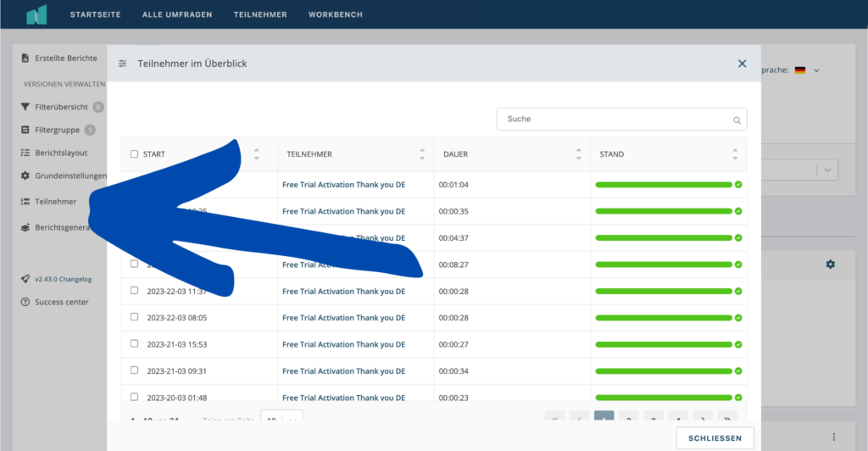Open the language flag dropdown
The width and height of the screenshot is (868, 451).
pos(806,70)
